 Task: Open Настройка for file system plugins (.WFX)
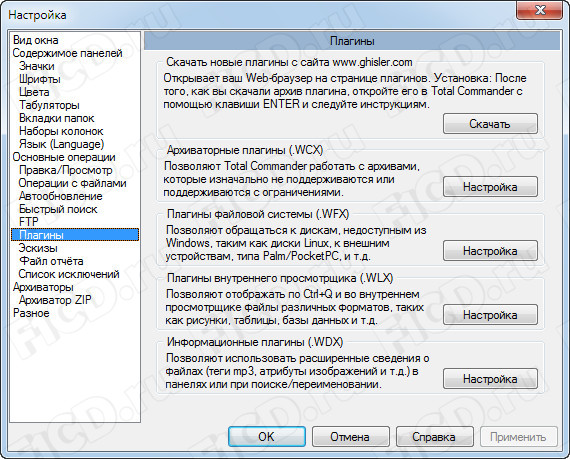tap(490, 251)
